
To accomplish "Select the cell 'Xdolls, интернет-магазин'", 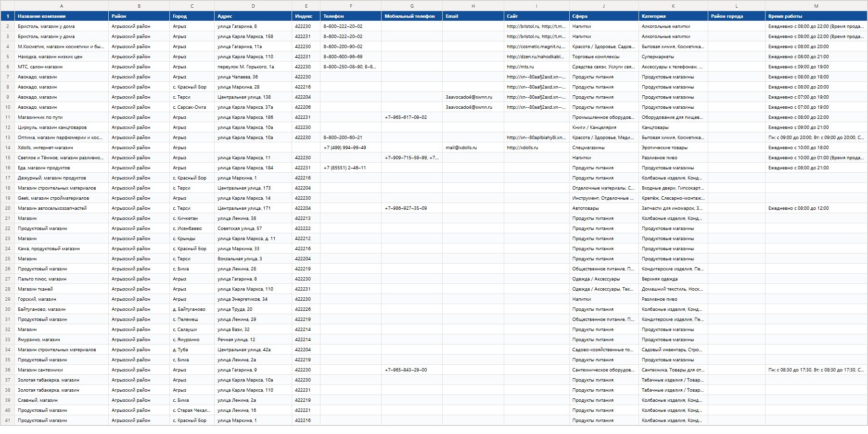I will click(x=62, y=148).
